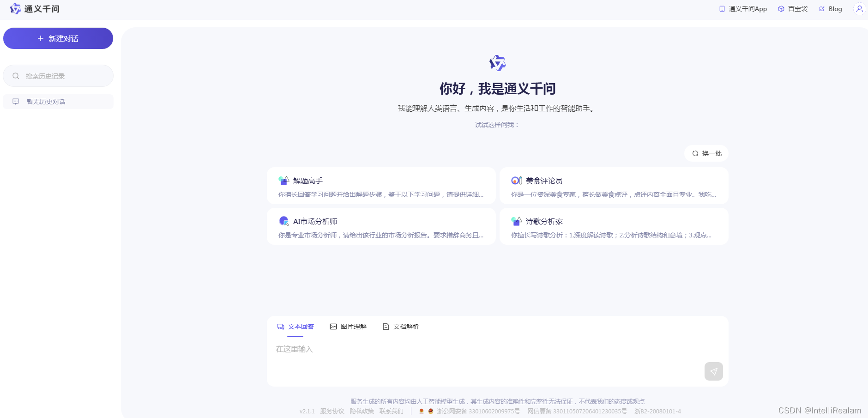Click the Blog pencil icon

pyautogui.click(x=822, y=9)
